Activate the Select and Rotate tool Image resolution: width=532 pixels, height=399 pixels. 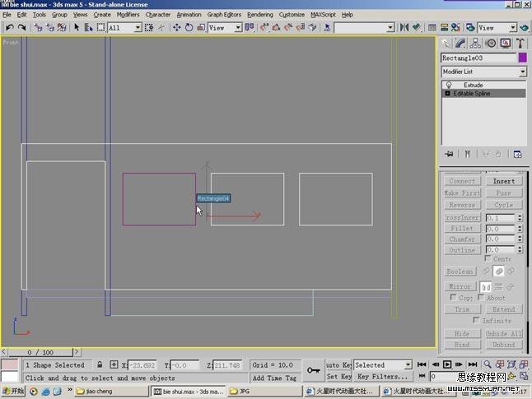pos(189,27)
